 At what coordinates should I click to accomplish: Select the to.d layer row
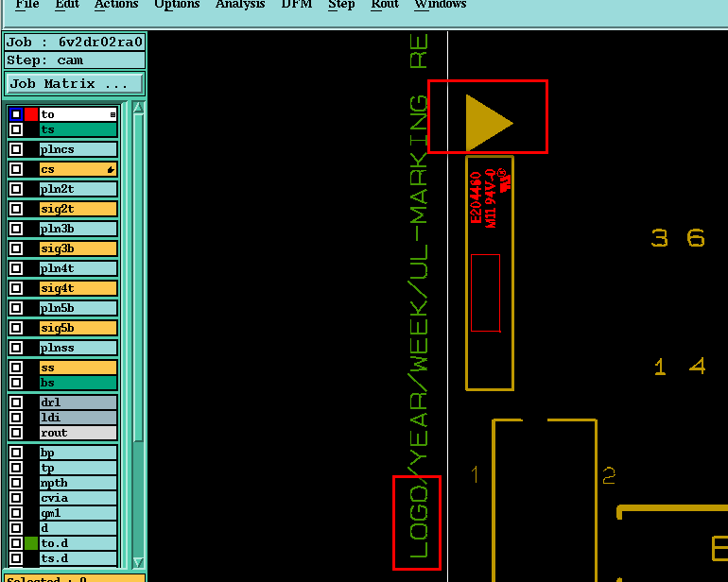point(78,543)
